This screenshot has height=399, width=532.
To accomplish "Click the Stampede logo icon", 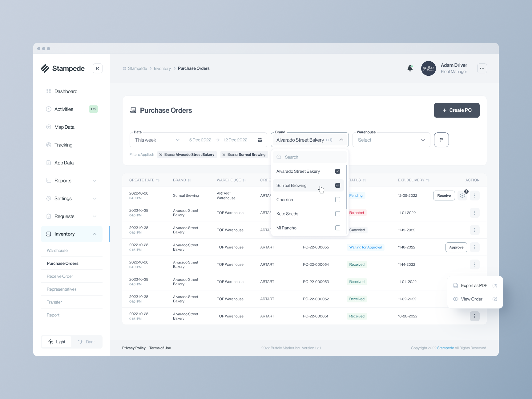I will [x=45, y=68].
